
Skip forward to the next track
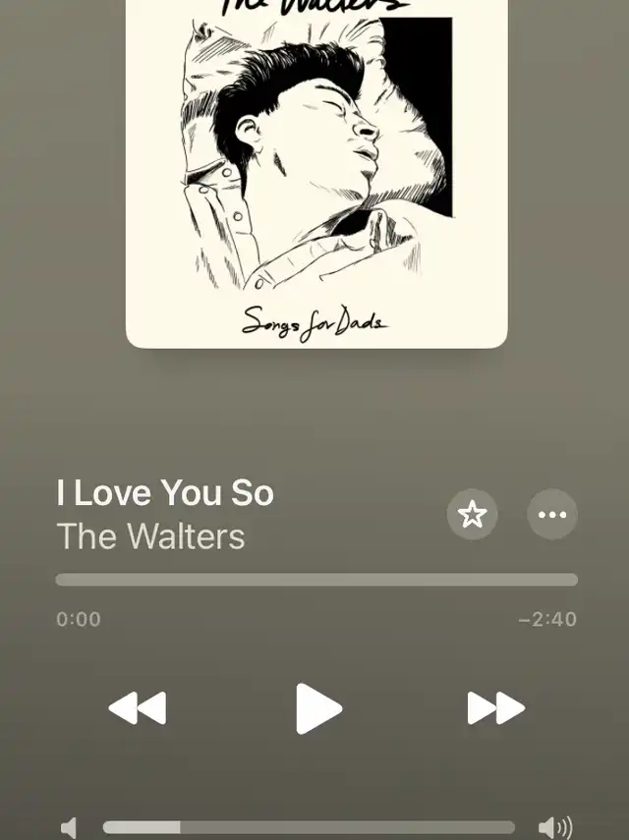tap(496, 708)
